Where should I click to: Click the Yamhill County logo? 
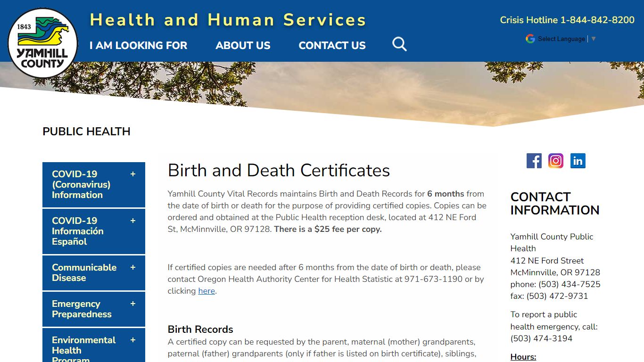click(x=43, y=43)
